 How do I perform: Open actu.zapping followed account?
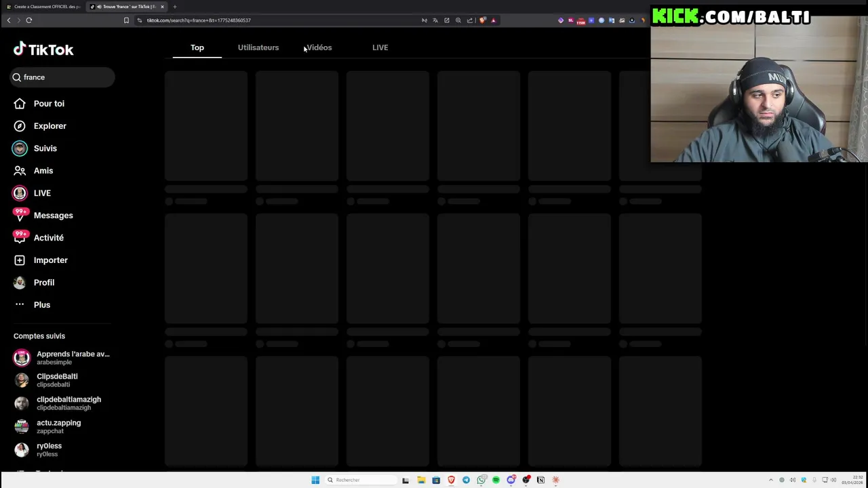pos(47,426)
